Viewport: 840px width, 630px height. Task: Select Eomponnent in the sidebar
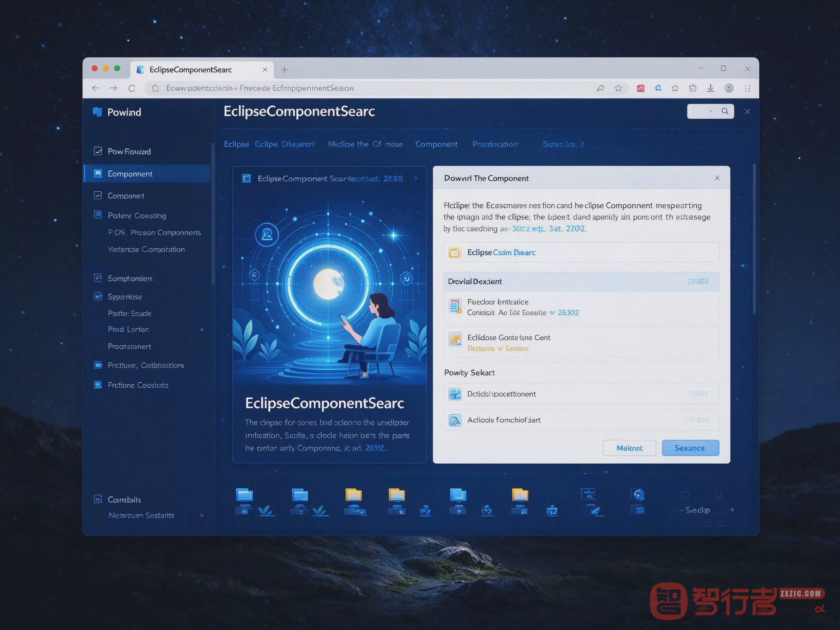pyautogui.click(x=147, y=173)
